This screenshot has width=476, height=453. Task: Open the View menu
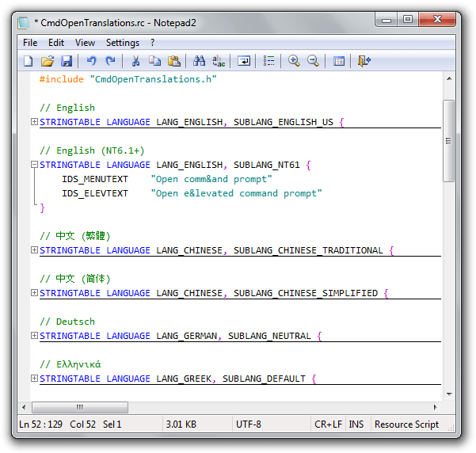[85, 43]
